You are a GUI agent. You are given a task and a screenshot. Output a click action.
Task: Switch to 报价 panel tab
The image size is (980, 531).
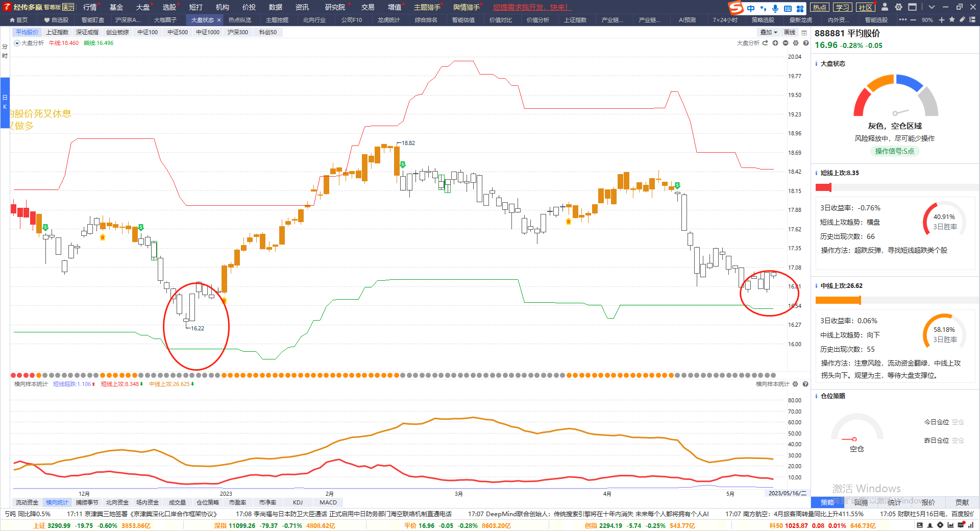pos(928,502)
